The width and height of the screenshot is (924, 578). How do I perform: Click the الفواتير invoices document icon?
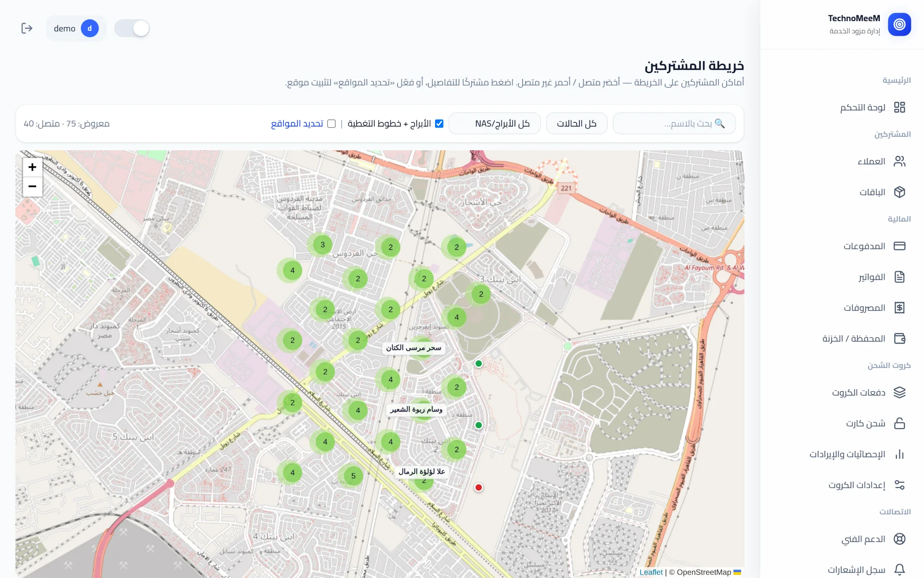pos(899,277)
